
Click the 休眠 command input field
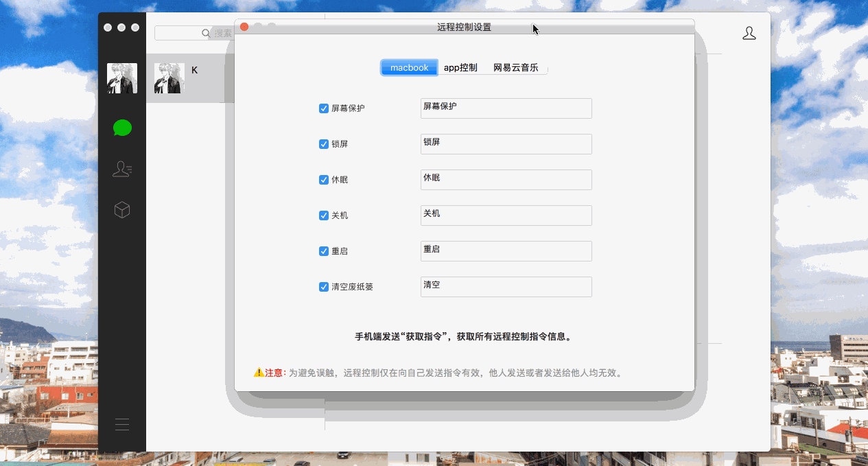(506, 180)
